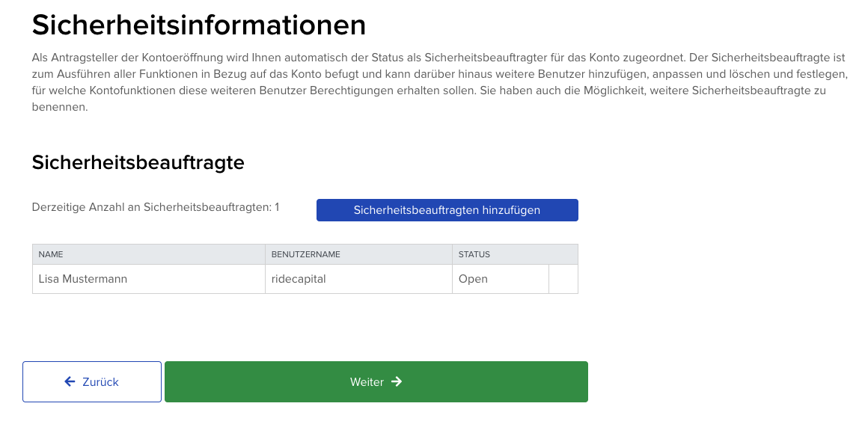The width and height of the screenshot is (868, 433).
Task: Click the word benennen ending the description
Action: tap(60, 107)
